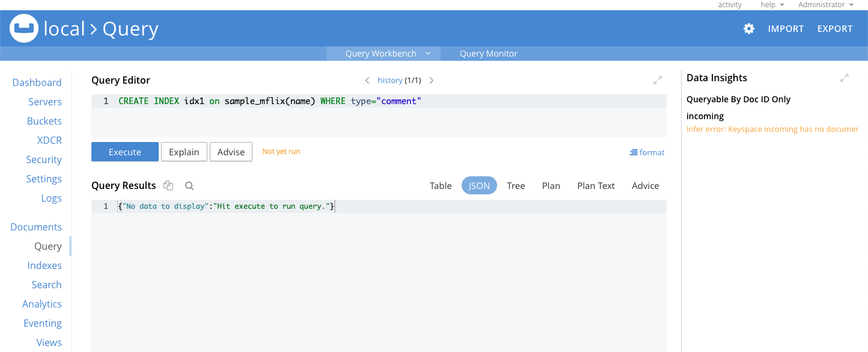Search query results with magnifier icon
This screenshot has height=352, width=868.
point(189,186)
